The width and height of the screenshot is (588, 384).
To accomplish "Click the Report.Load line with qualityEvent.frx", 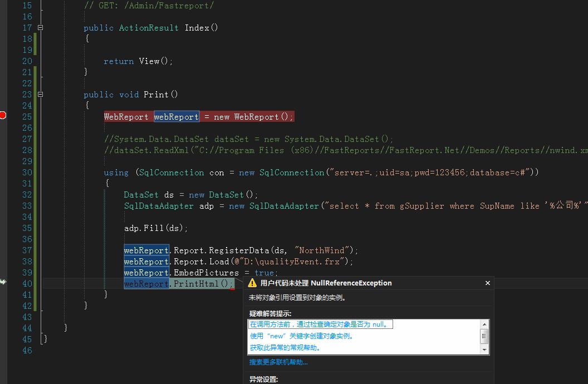I will (238, 262).
